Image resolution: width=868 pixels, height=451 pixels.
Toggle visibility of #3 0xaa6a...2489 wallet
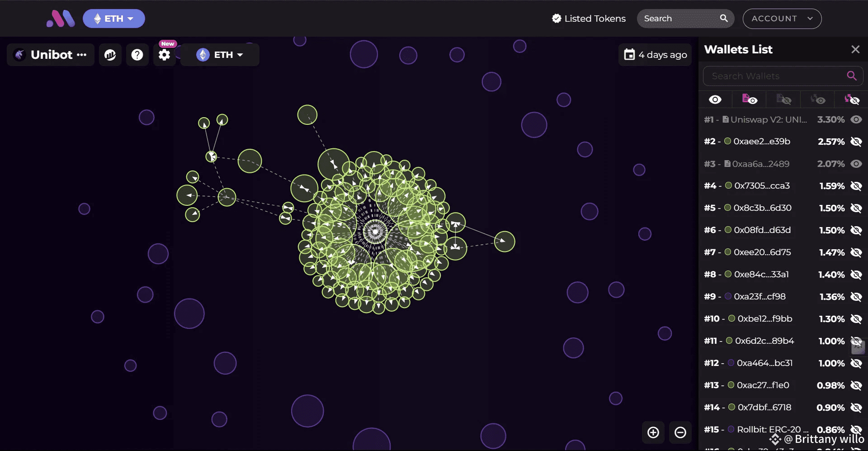[856, 164]
